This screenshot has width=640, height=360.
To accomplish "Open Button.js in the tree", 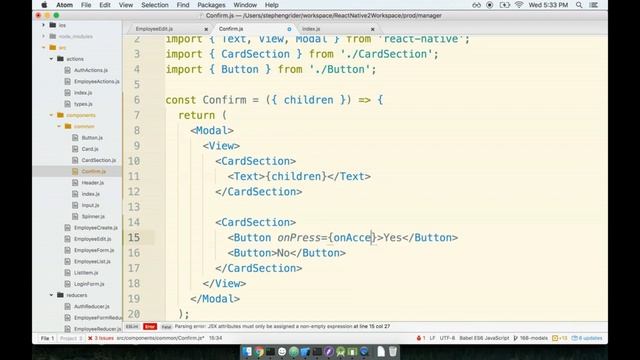I will 92,138.
